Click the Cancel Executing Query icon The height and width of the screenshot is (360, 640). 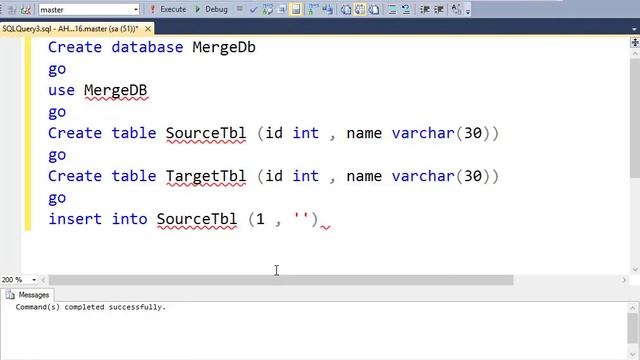pos(240,9)
